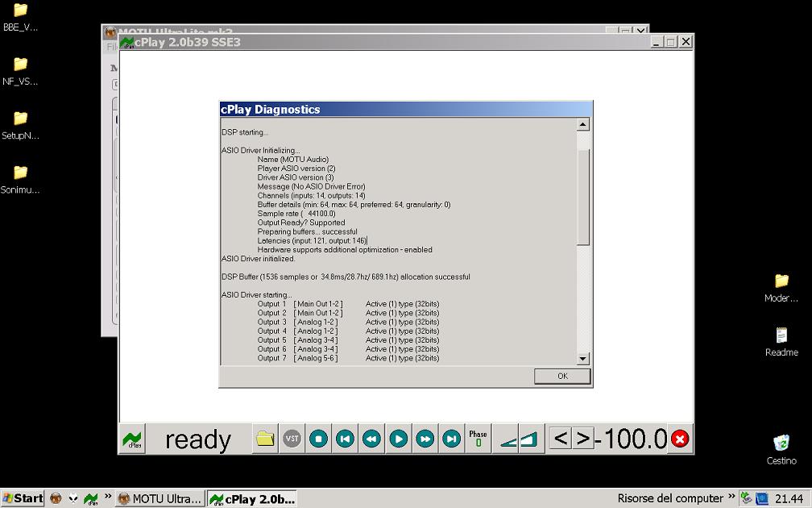Viewport: 812px width, 508px height.
Task: Click 'Latencies (input: 121, output: 146)' line
Action: click(x=312, y=240)
